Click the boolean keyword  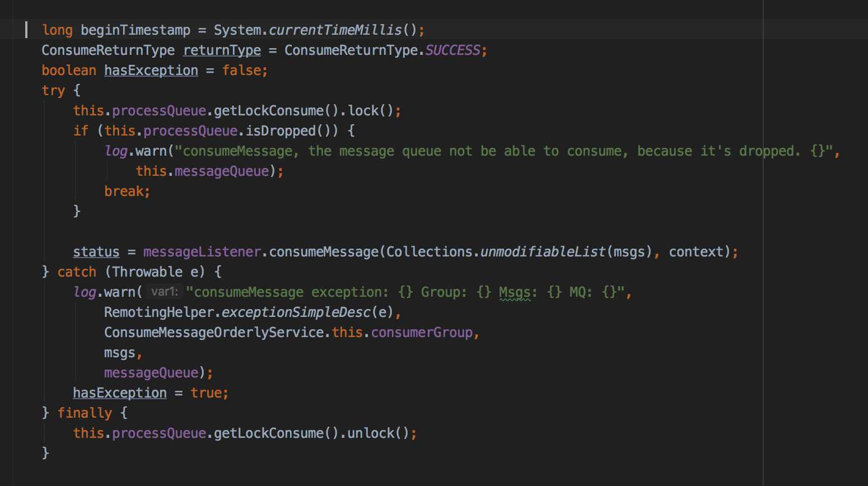point(69,71)
